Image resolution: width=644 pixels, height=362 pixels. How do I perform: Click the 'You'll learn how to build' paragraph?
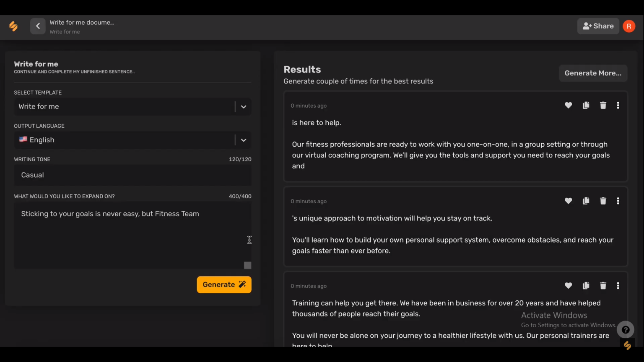point(453,246)
